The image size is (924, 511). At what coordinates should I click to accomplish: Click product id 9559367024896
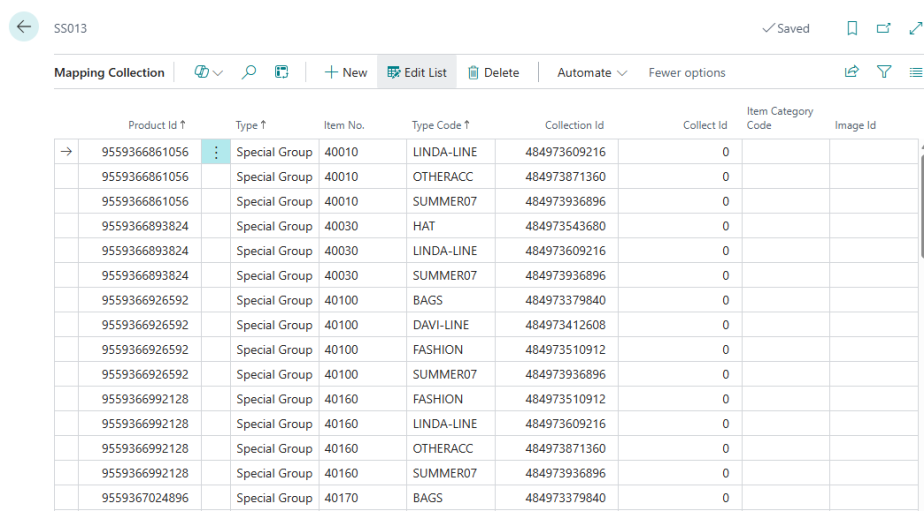coord(140,498)
